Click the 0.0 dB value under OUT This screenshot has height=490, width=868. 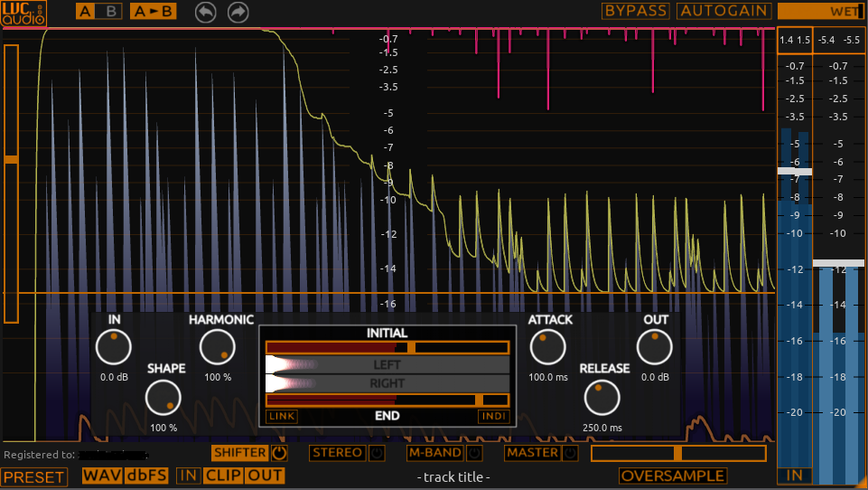(x=655, y=377)
